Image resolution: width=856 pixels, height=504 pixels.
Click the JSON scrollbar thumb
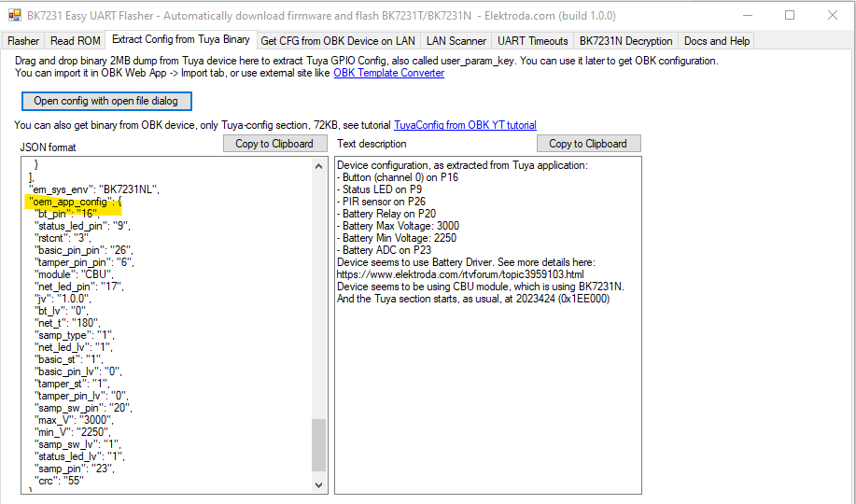pyautogui.click(x=319, y=444)
